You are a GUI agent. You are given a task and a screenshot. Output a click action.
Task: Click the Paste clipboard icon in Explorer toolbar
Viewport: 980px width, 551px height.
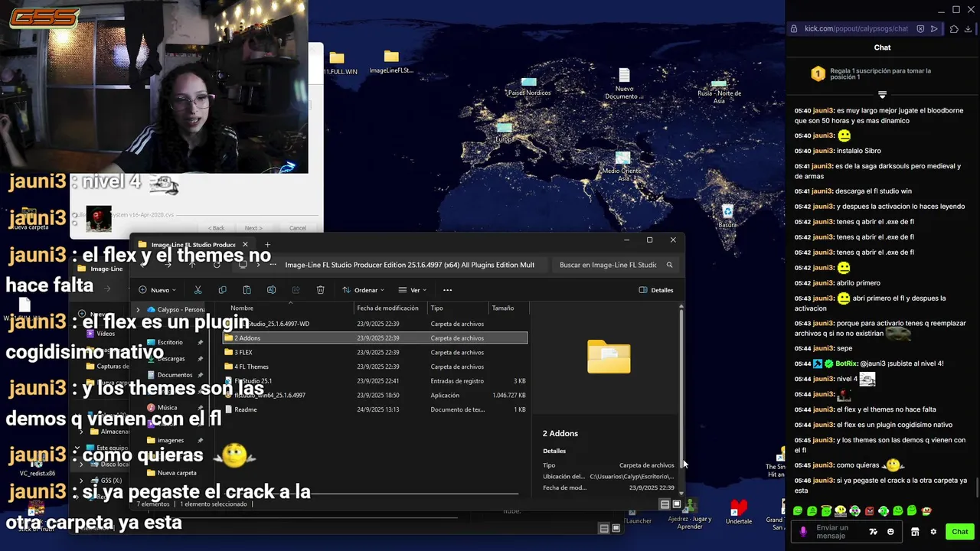(247, 290)
